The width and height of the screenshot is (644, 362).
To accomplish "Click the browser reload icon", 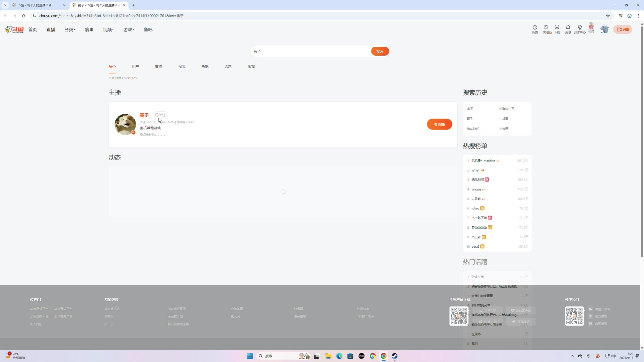I will click(x=24, y=16).
